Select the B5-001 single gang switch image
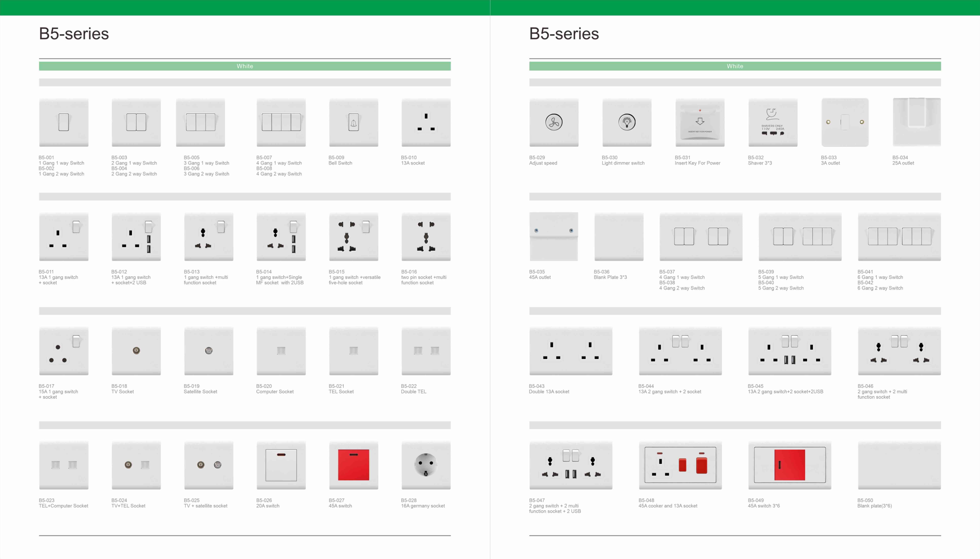This screenshot has width=980, height=559. click(64, 123)
